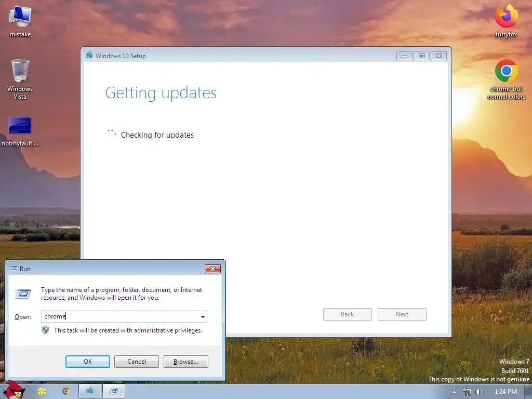The image size is (532, 399).
Task: Select 'chrome but normal colors' desktop icon
Action: coord(506,79)
